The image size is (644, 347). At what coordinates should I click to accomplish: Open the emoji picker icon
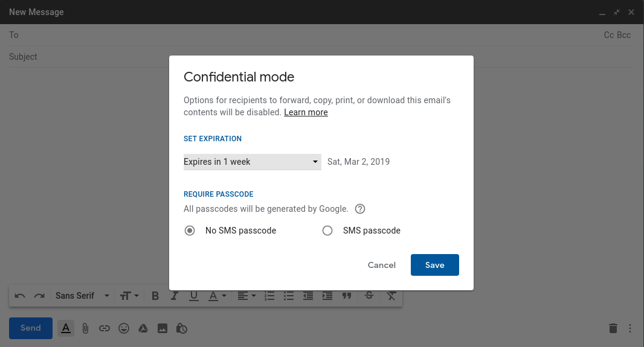pos(124,328)
